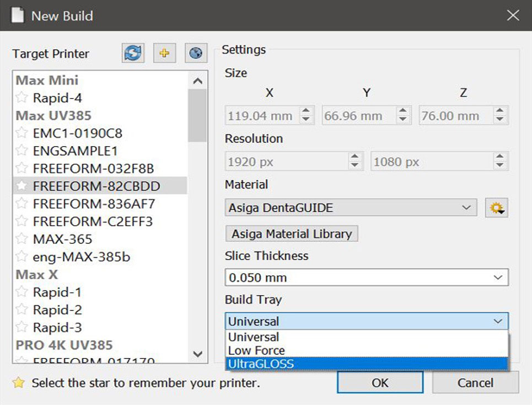532x405 pixels.
Task: Click printer list scrollbar thumb
Action: tap(197, 115)
